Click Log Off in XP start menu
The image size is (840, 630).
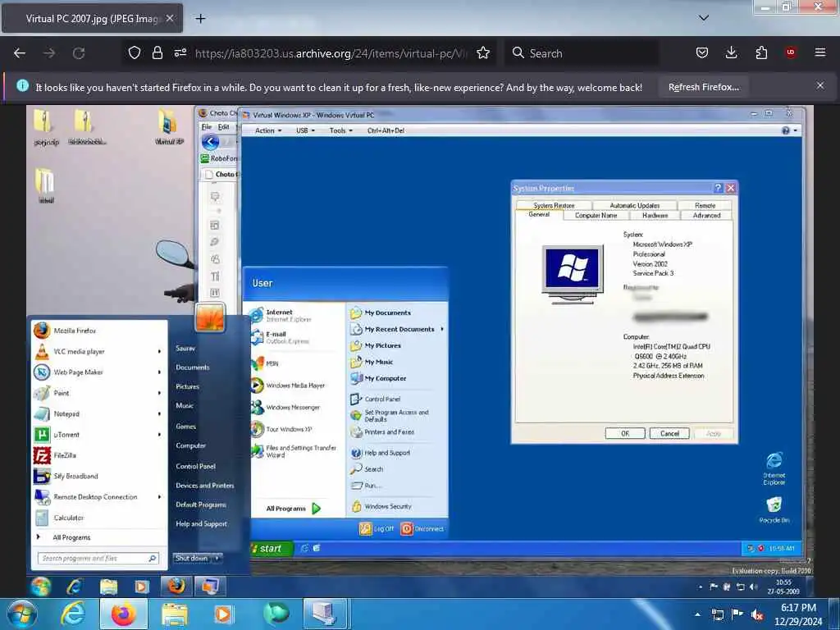click(x=377, y=529)
